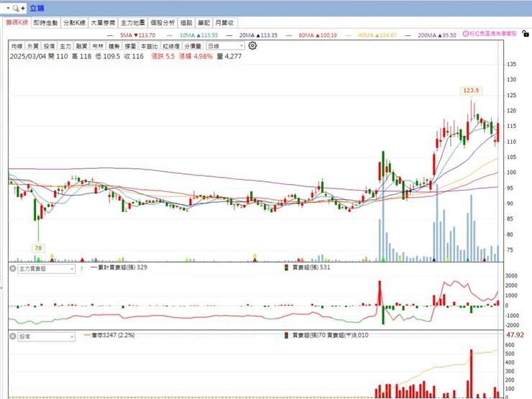532x399 pixels.
Task: Toggle the 本益比 overlay button
Action: point(150,46)
